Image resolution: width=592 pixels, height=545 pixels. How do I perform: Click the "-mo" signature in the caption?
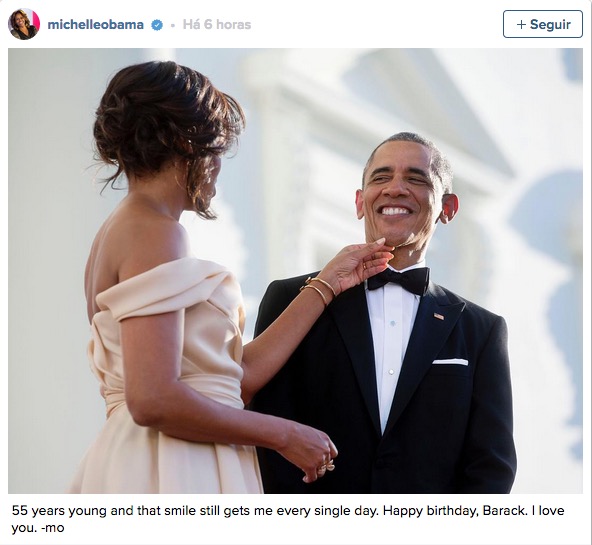(53, 527)
